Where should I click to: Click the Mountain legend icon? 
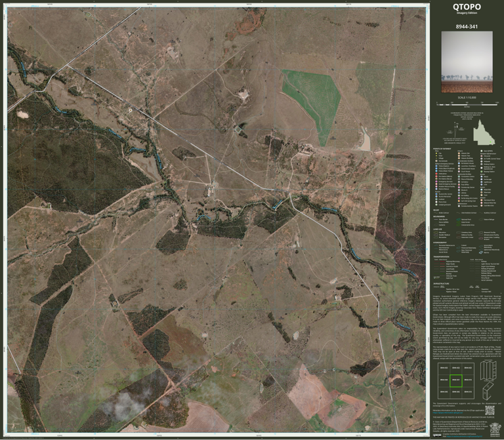point(482,192)
